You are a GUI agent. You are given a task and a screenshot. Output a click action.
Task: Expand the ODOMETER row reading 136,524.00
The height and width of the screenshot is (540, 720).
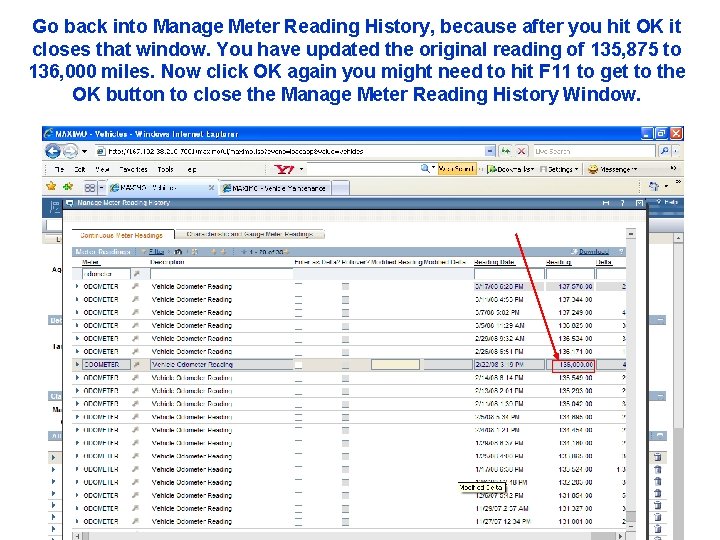pos(77,338)
